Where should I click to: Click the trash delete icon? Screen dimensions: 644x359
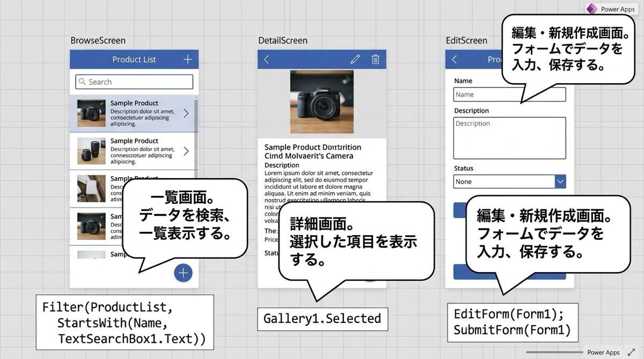[376, 60]
